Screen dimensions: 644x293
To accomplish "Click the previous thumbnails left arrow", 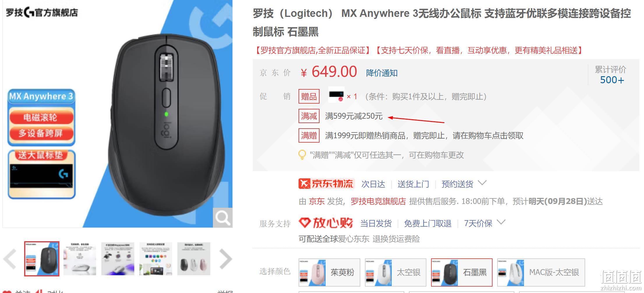I will click(x=10, y=259).
